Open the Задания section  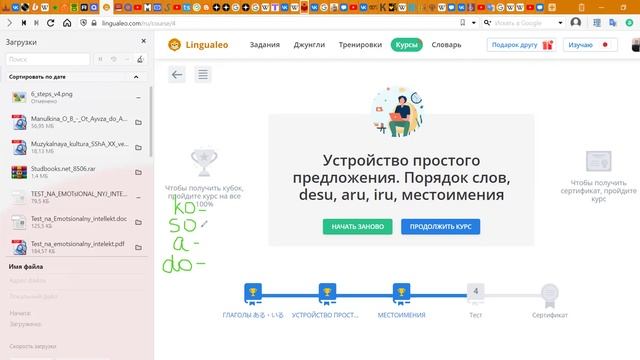264,45
